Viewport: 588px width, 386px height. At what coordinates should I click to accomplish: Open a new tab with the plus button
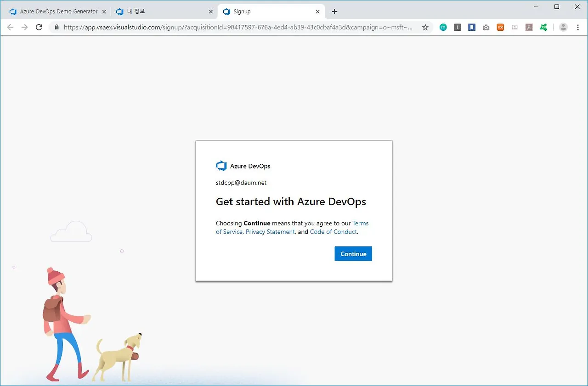pyautogui.click(x=334, y=11)
